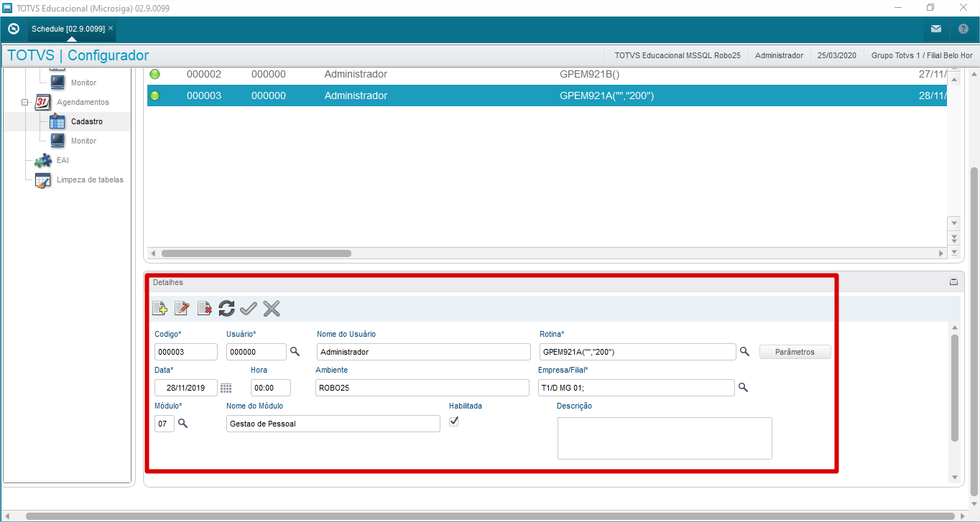Click Grupo Totvs 1 / Filial Belo Hor
This screenshot has height=522, width=980.
point(922,55)
